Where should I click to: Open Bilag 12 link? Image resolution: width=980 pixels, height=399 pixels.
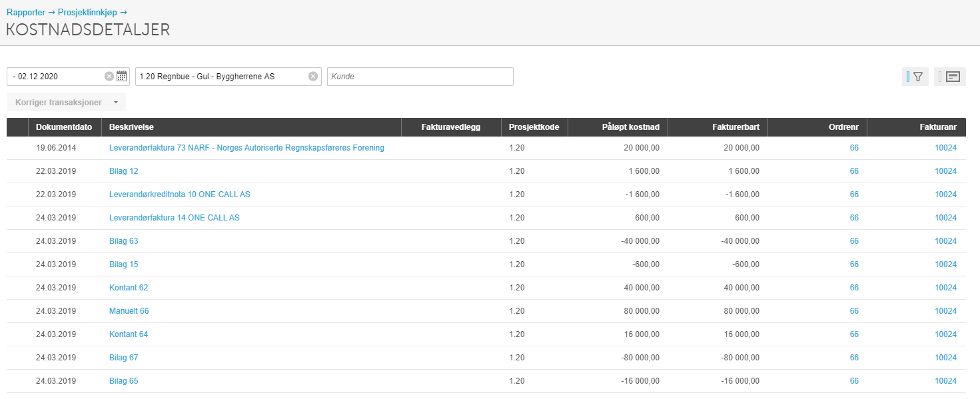(124, 171)
